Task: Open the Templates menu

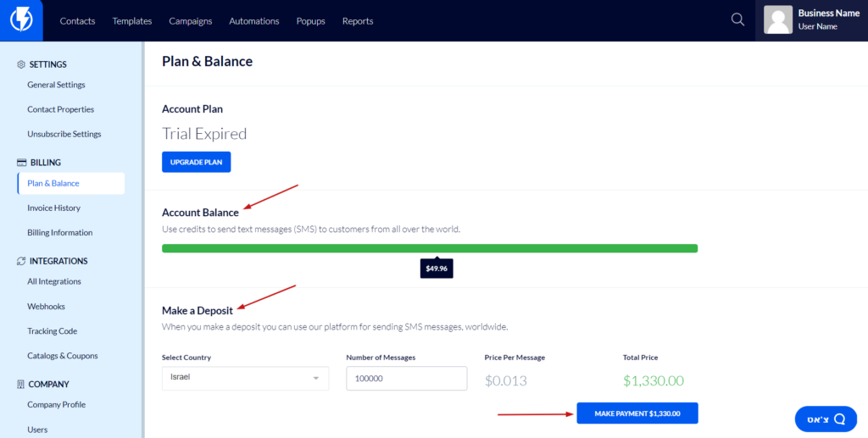Action: tap(131, 21)
